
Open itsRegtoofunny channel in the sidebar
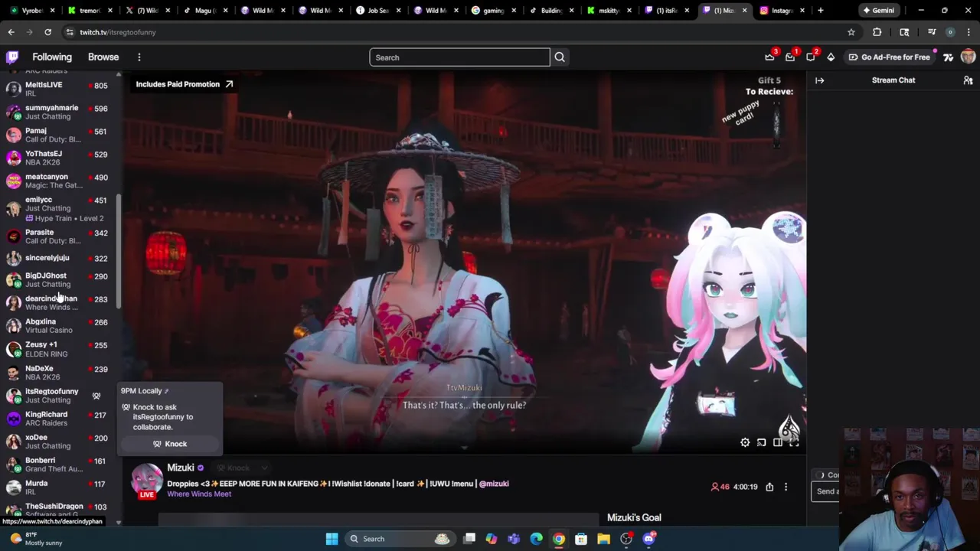[60, 396]
